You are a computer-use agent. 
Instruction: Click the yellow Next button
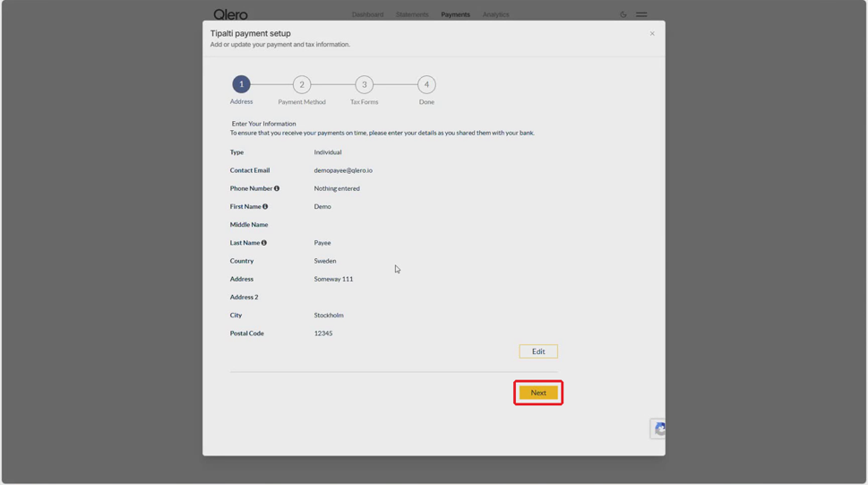coord(538,393)
